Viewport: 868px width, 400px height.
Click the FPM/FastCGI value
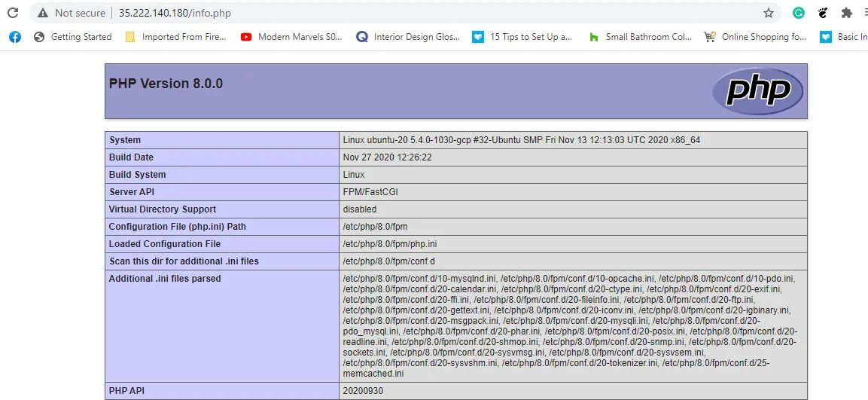click(370, 192)
